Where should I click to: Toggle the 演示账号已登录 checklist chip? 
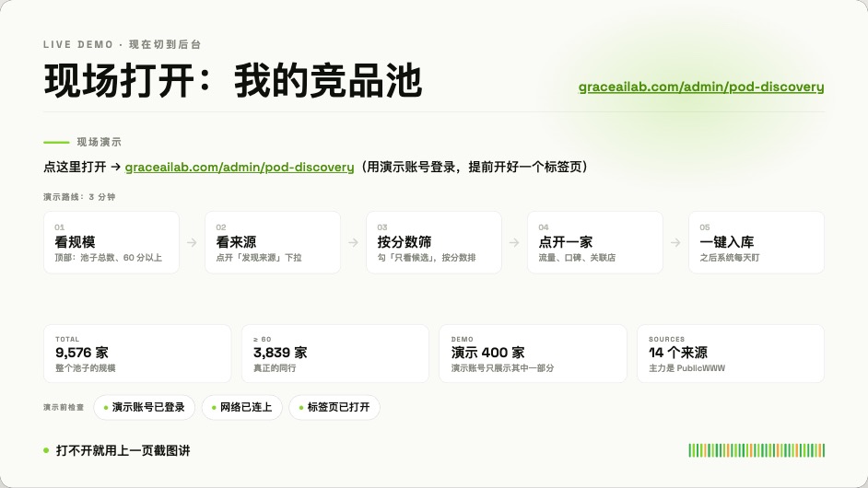pyautogui.click(x=144, y=407)
